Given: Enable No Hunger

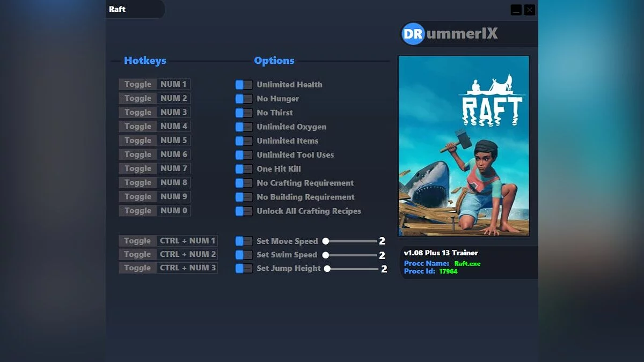Looking at the screenshot, I should (x=243, y=98).
